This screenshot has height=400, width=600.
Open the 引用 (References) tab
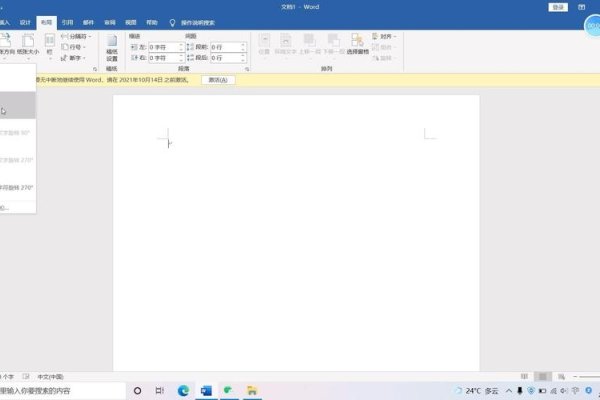67,23
